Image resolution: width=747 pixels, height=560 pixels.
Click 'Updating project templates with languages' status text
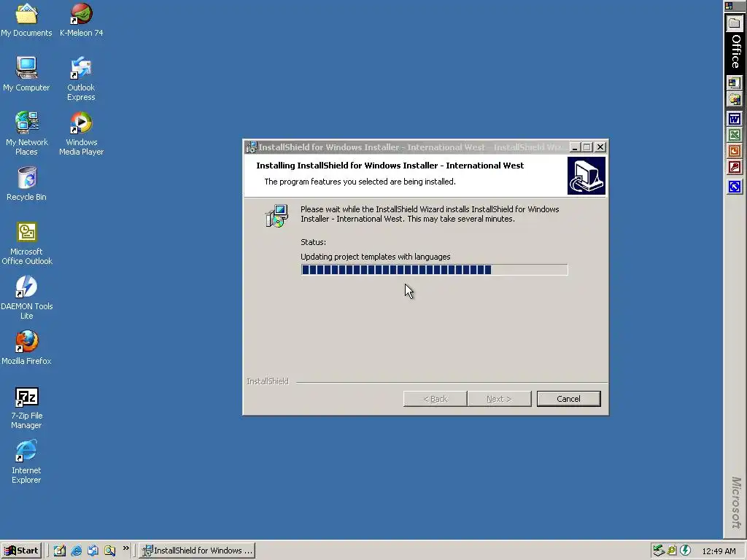376,257
